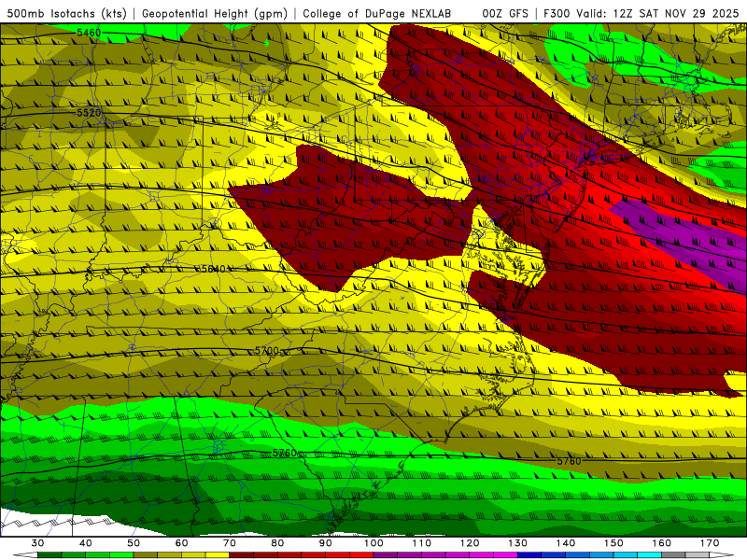Click the dark gray 160-165 kt swatch
Image resolution: width=747 pixels, height=560 pixels.
coord(673,555)
